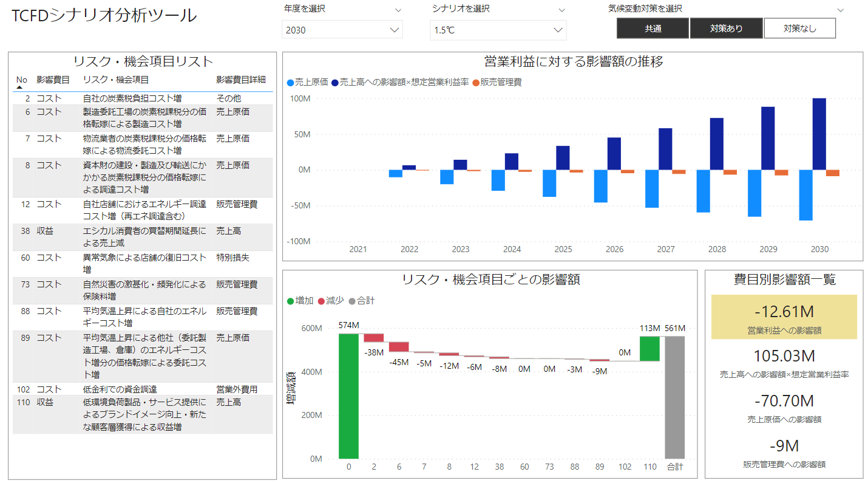Screen dimensions: 868x483
Task: Open the 年度 2030 dropdown
Action: click(342, 30)
